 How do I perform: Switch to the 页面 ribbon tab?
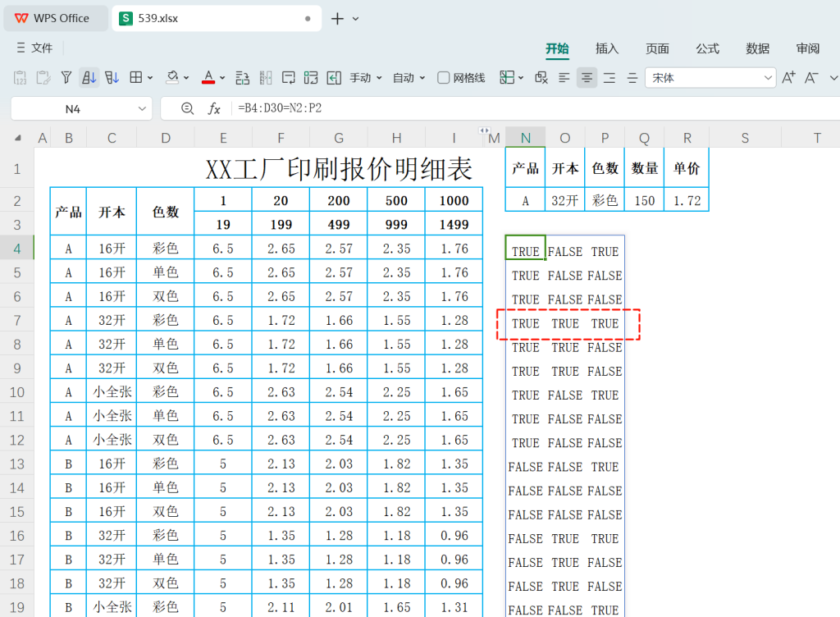(657, 48)
